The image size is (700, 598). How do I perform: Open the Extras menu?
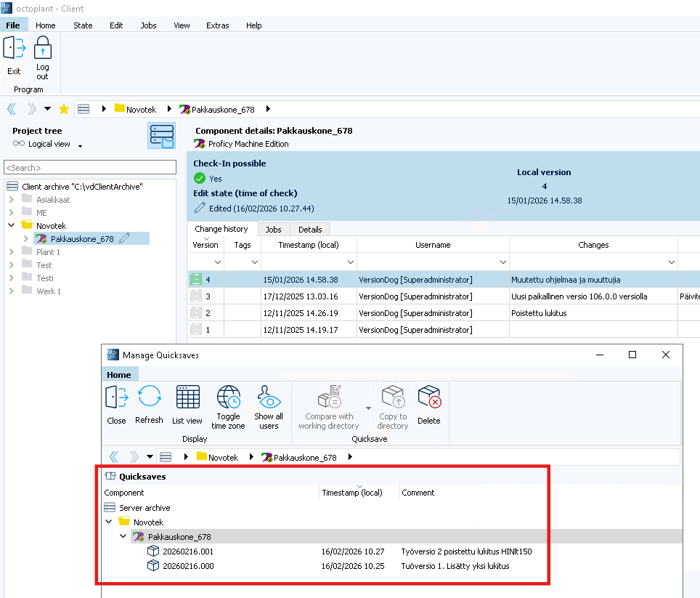tap(217, 25)
